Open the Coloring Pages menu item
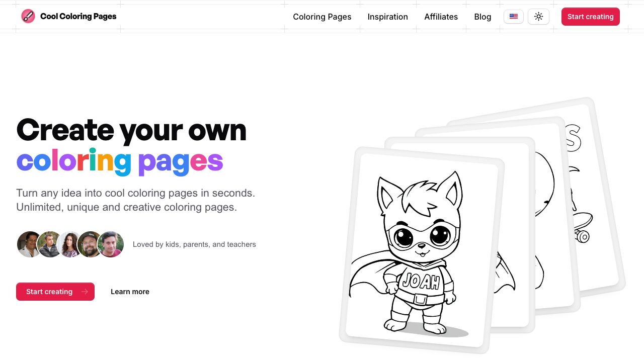This screenshot has height=362, width=644. 322,17
